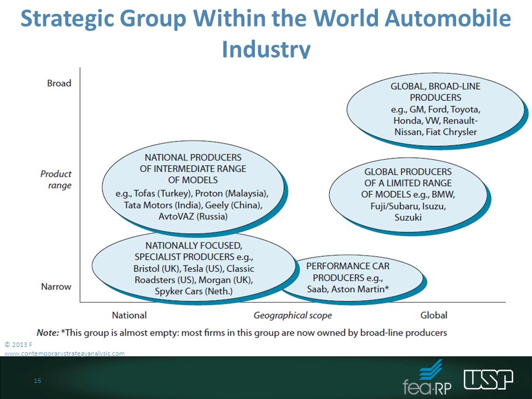The image size is (532, 399).
Task: Click the 'Global' axis label
Action: pos(433,315)
